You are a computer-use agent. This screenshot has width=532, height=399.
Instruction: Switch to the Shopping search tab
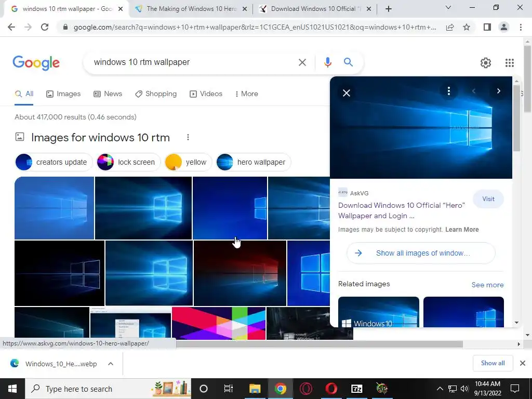coord(156,94)
